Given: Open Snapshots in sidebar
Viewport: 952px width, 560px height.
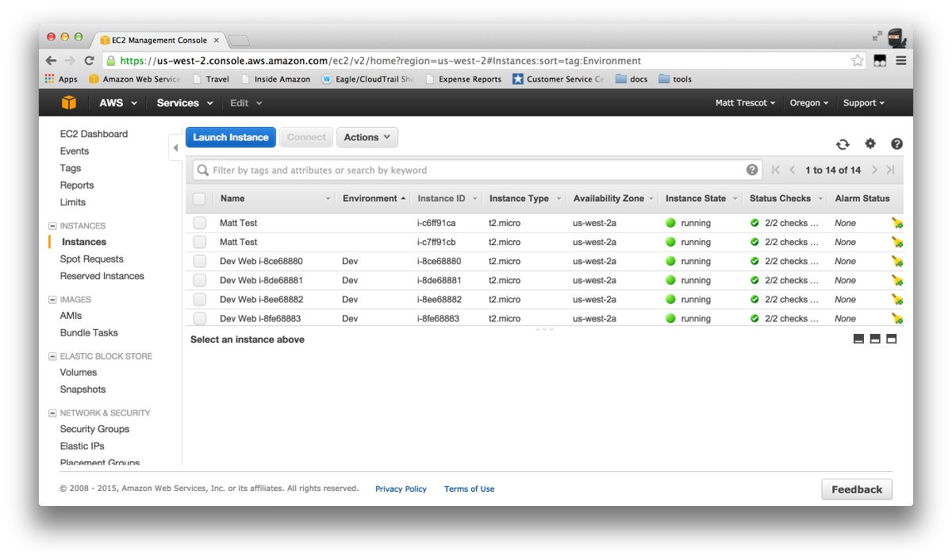Looking at the screenshot, I should (83, 389).
